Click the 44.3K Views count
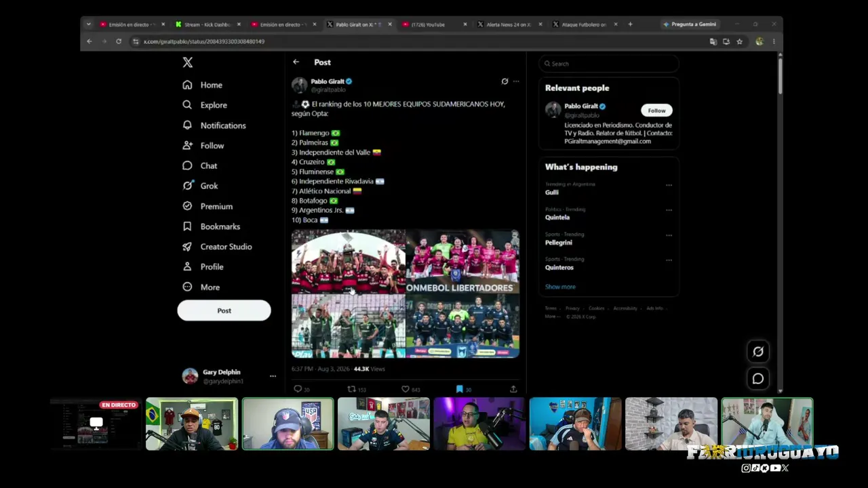This screenshot has width=868, height=488. point(370,369)
